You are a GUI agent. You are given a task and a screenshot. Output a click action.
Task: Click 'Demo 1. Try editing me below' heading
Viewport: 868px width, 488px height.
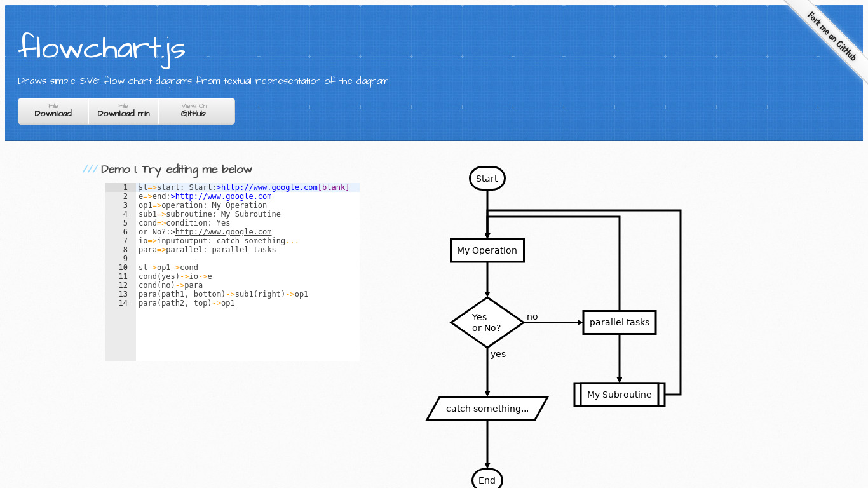[x=177, y=170]
